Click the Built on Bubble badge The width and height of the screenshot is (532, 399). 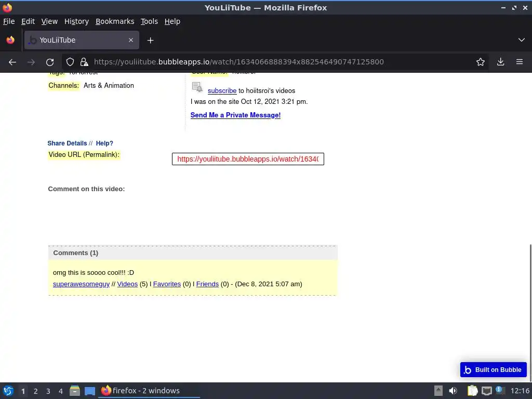coord(494,370)
